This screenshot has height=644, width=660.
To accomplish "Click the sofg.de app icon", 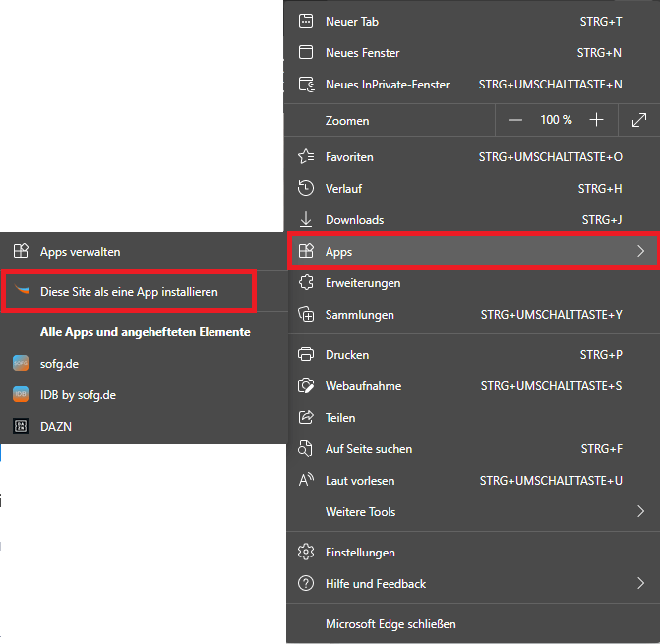I will 20,363.
